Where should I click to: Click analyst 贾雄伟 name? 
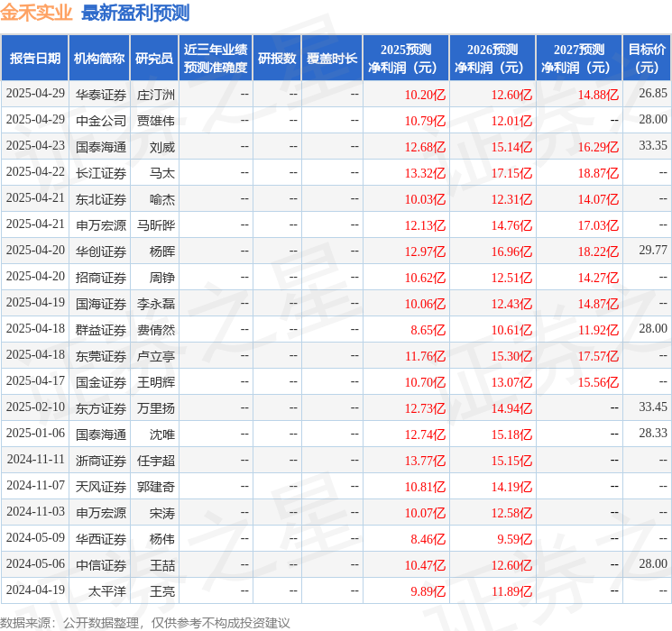coord(155,121)
